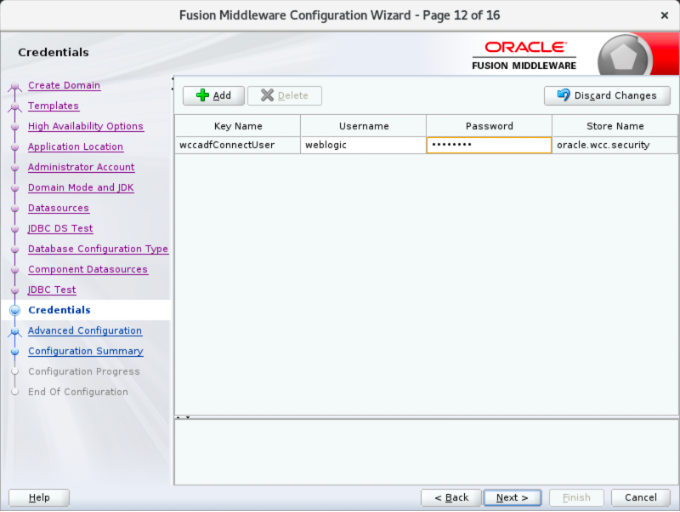Click the grey X Delete icon
The height and width of the screenshot is (512, 680).
pos(267,95)
